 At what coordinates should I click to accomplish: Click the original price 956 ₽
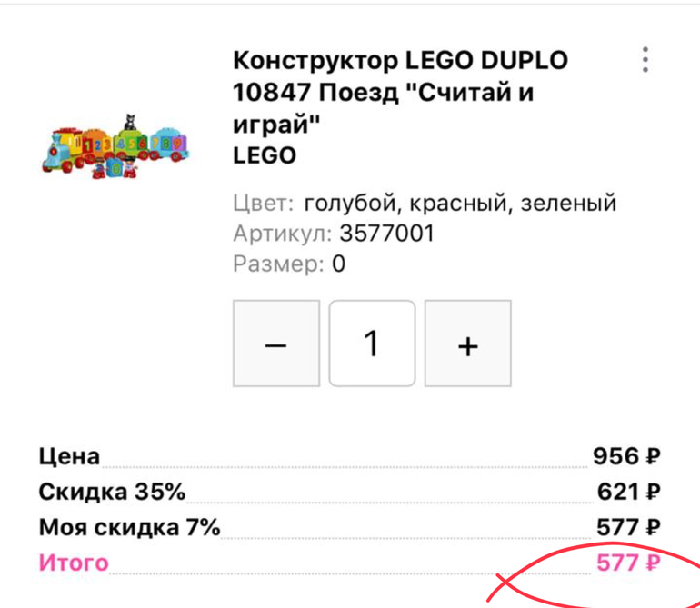pos(627,456)
